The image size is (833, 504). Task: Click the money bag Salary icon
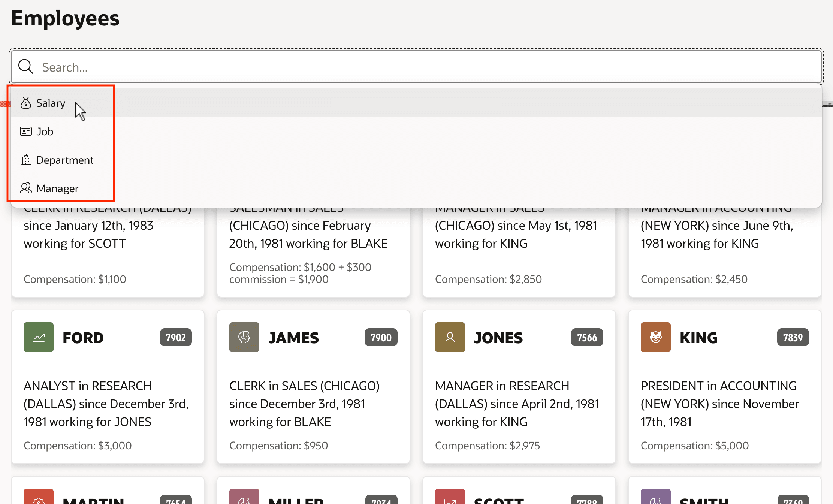point(26,103)
